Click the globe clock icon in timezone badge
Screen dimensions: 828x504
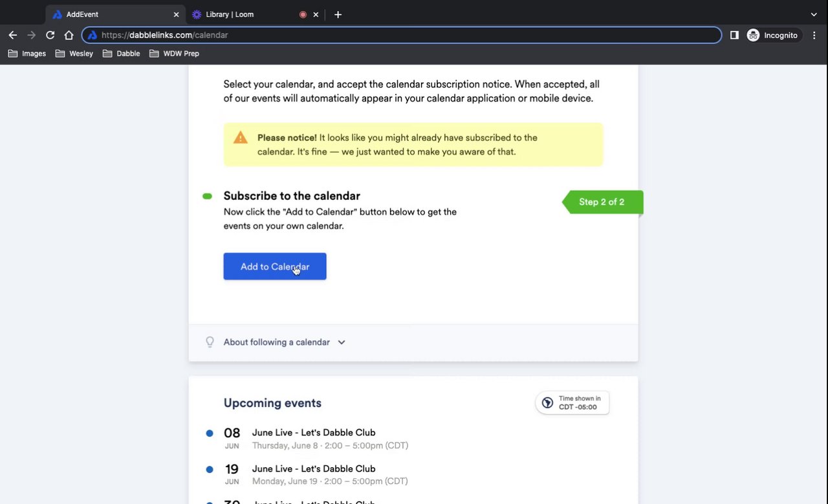[547, 402]
